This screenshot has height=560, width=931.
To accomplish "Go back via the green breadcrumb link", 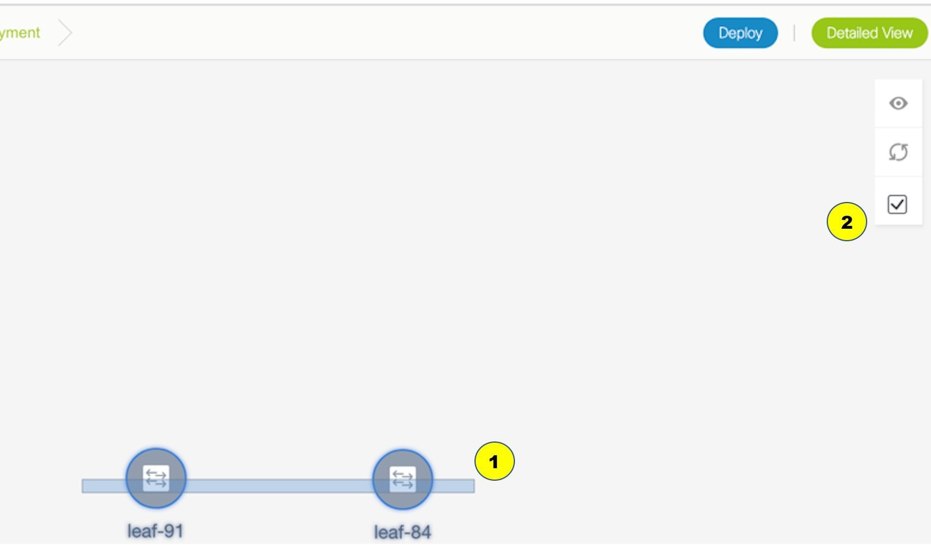I will 20,33.
